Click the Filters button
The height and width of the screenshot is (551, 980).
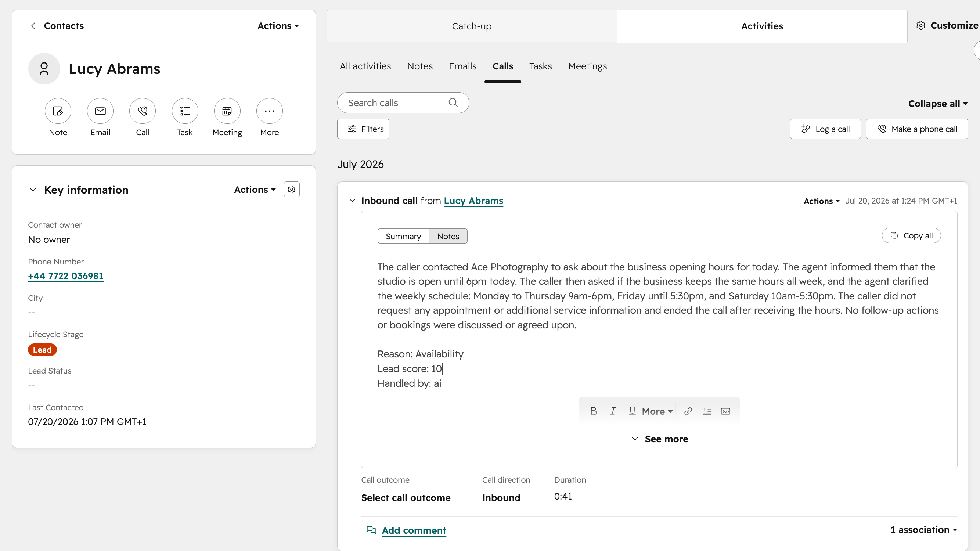point(363,129)
